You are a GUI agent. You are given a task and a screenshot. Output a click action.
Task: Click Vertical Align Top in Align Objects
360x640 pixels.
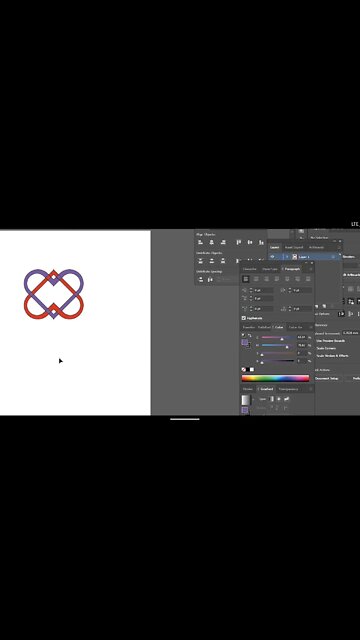click(239, 242)
